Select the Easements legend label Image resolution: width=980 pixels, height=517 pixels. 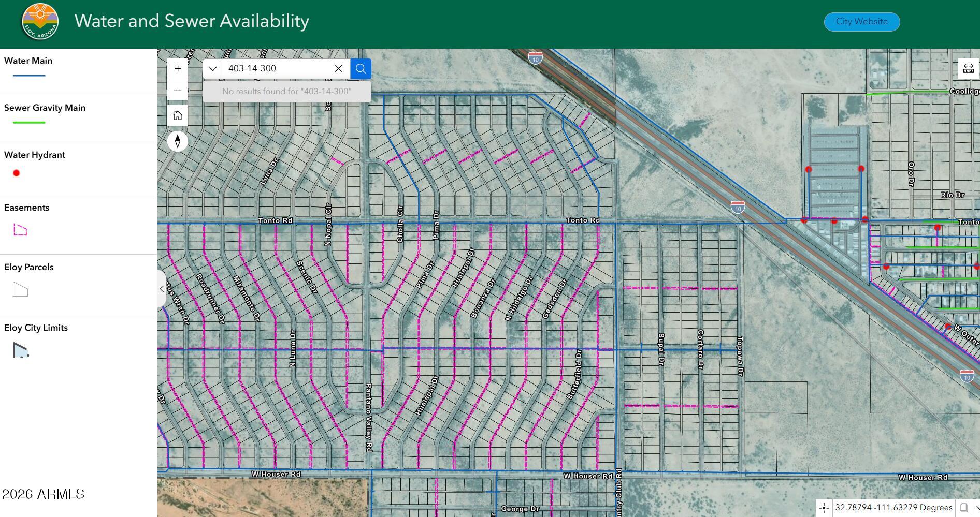point(26,208)
